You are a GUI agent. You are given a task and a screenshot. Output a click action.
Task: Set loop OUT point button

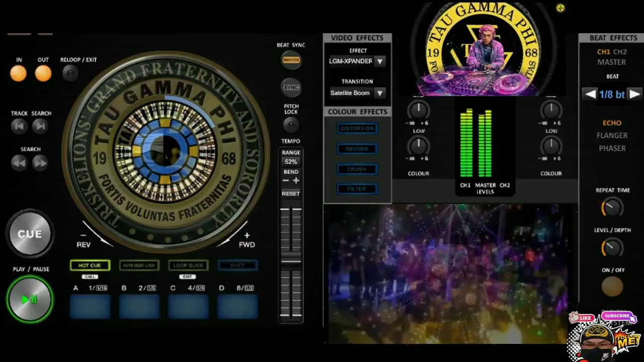click(43, 74)
